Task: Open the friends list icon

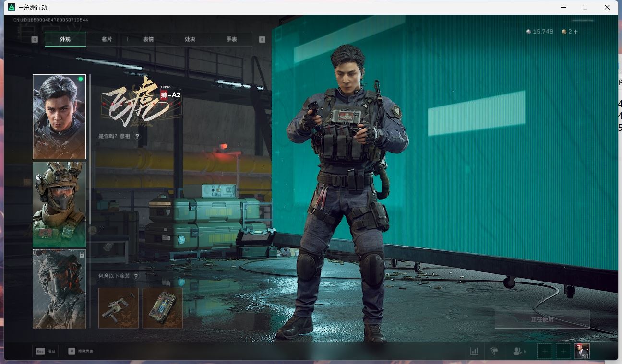Action: pyautogui.click(x=519, y=352)
